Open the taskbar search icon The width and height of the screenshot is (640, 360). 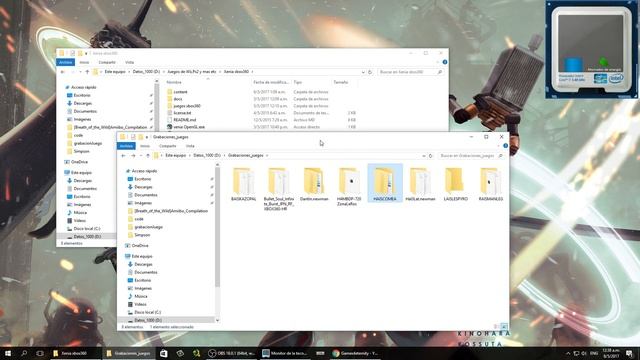pyautogui.click(x=24, y=353)
